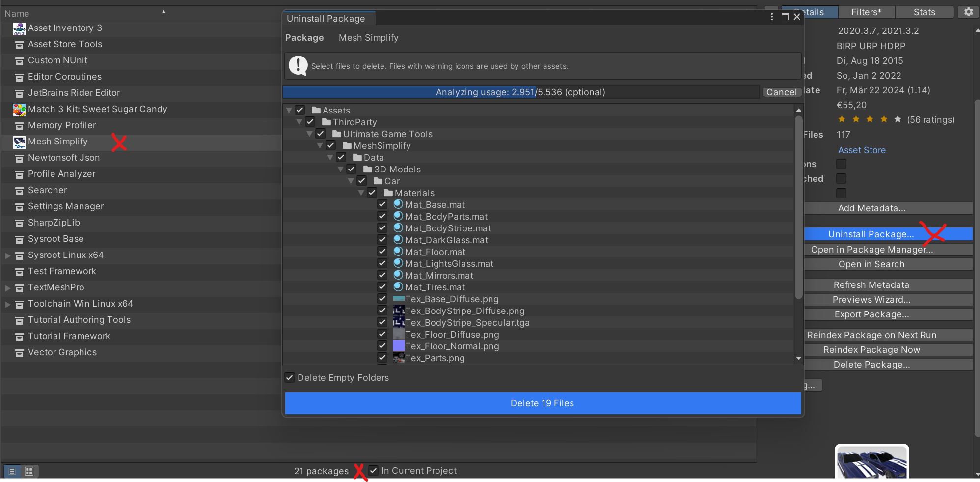Click the Asset Store Tools archive icon
980x482 pixels.
[19, 45]
